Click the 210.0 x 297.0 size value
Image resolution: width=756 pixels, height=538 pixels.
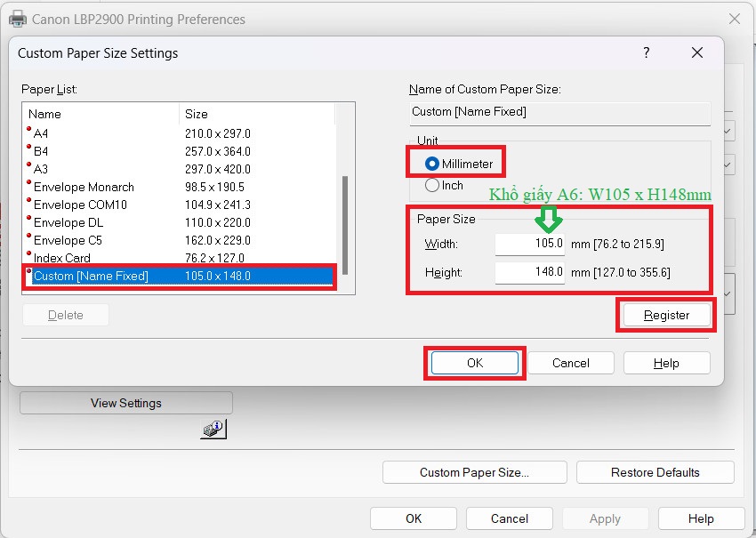tap(217, 133)
